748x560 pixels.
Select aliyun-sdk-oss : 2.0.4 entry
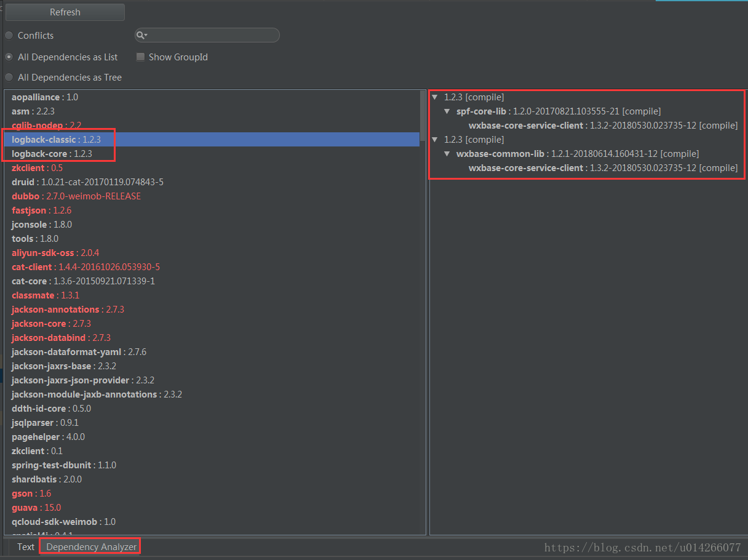click(x=55, y=253)
